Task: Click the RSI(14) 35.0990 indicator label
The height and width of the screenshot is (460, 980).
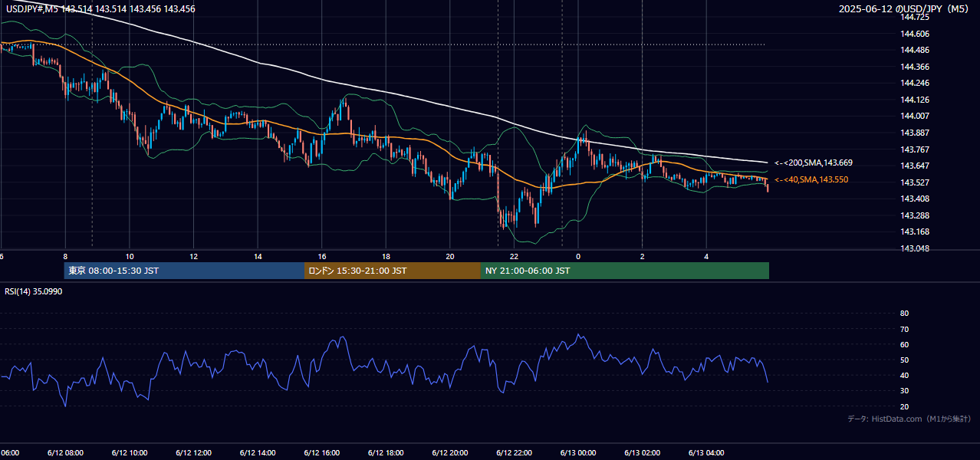Action: click(x=34, y=291)
